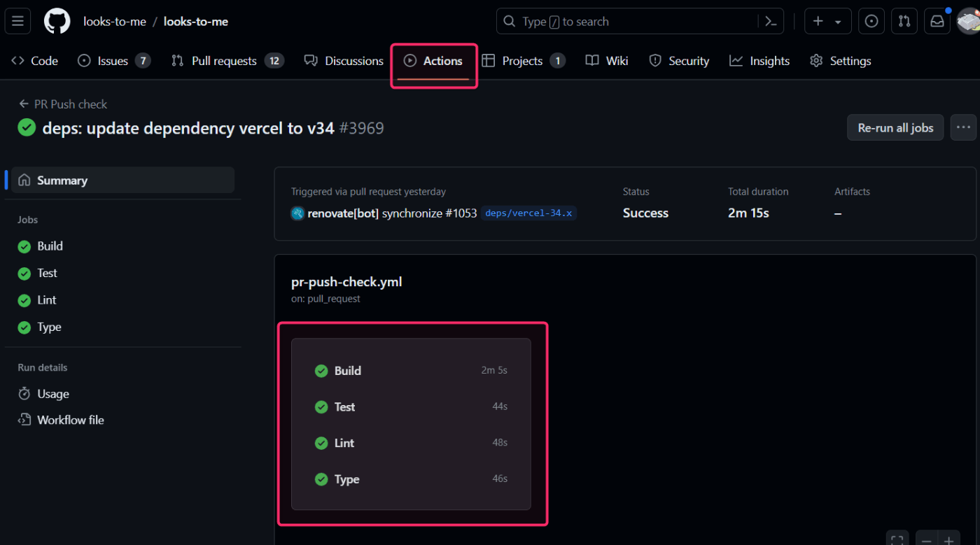Click the Issues count badge 7

[143, 61]
